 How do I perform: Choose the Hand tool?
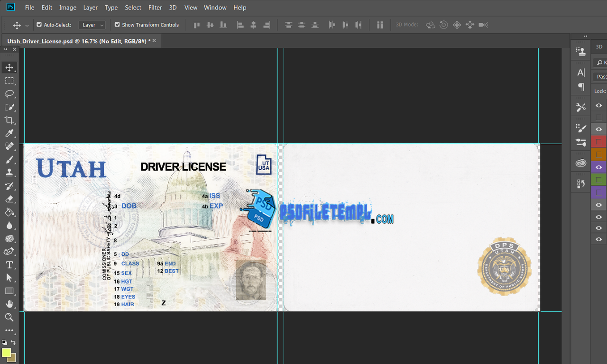(x=9, y=304)
